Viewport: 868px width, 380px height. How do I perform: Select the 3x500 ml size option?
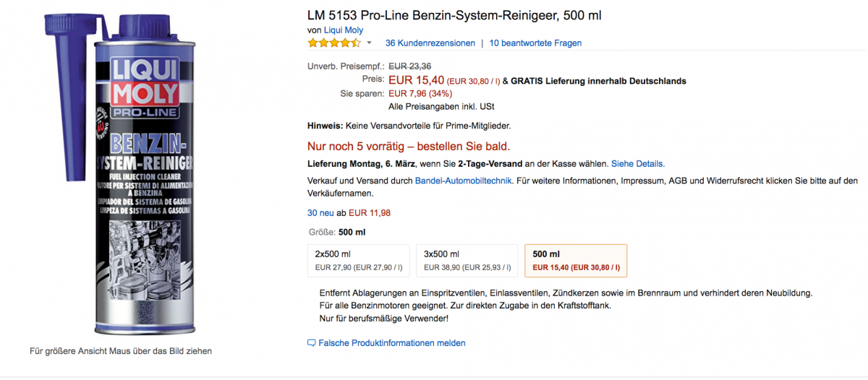pyautogui.click(x=467, y=260)
